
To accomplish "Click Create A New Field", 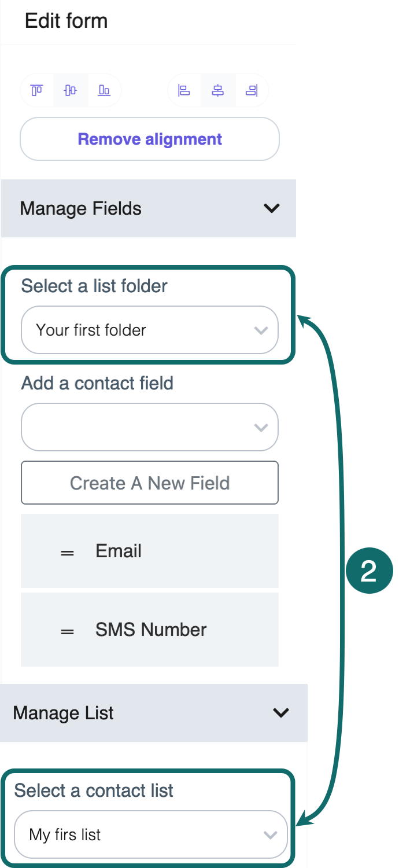I will pyautogui.click(x=149, y=483).
